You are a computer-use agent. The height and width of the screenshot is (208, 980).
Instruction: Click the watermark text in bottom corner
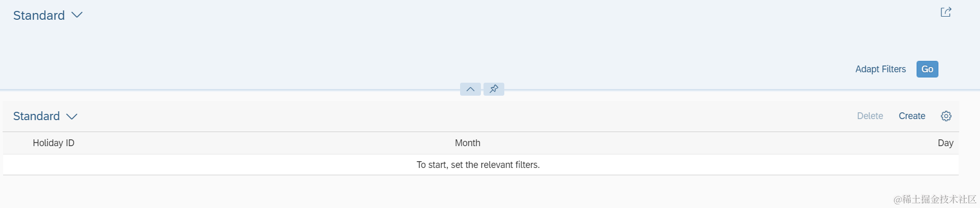(935, 199)
